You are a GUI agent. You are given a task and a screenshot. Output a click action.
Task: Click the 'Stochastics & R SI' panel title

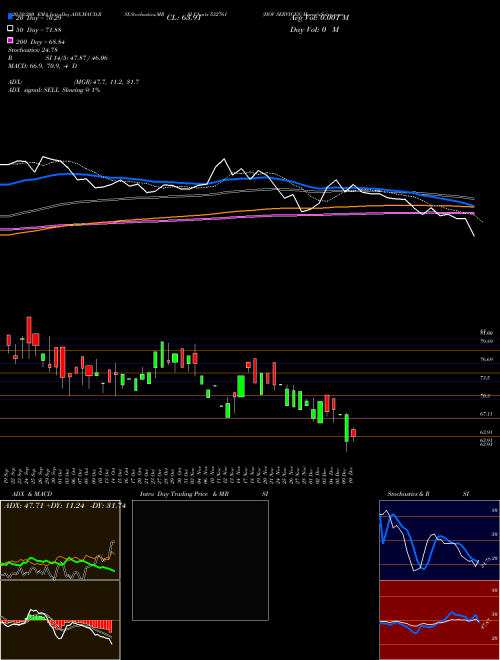pos(428,494)
